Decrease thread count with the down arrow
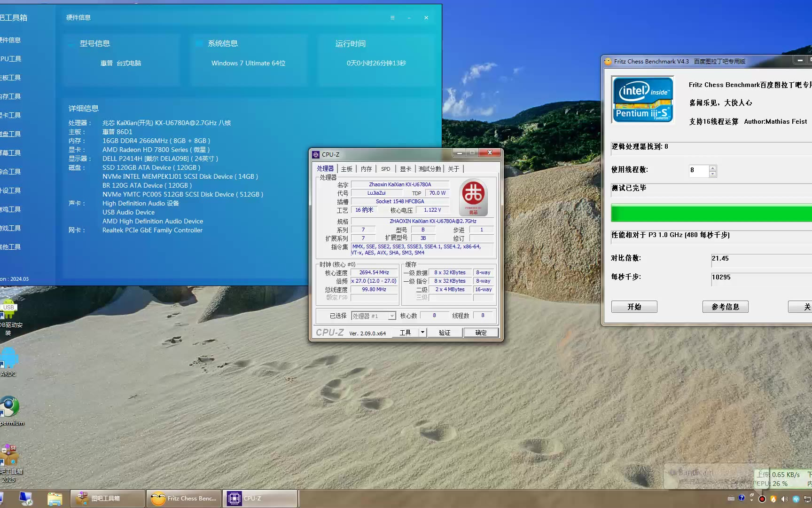 pyautogui.click(x=713, y=174)
